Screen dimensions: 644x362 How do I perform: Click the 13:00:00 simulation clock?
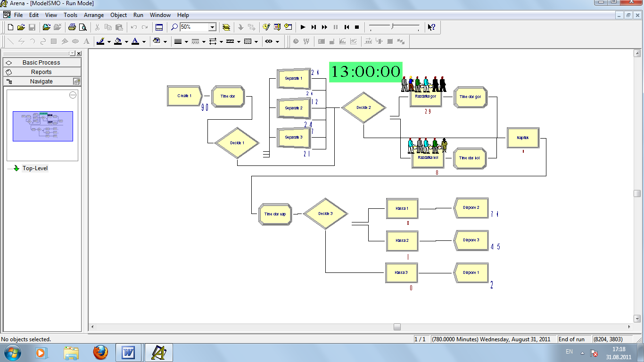click(366, 72)
